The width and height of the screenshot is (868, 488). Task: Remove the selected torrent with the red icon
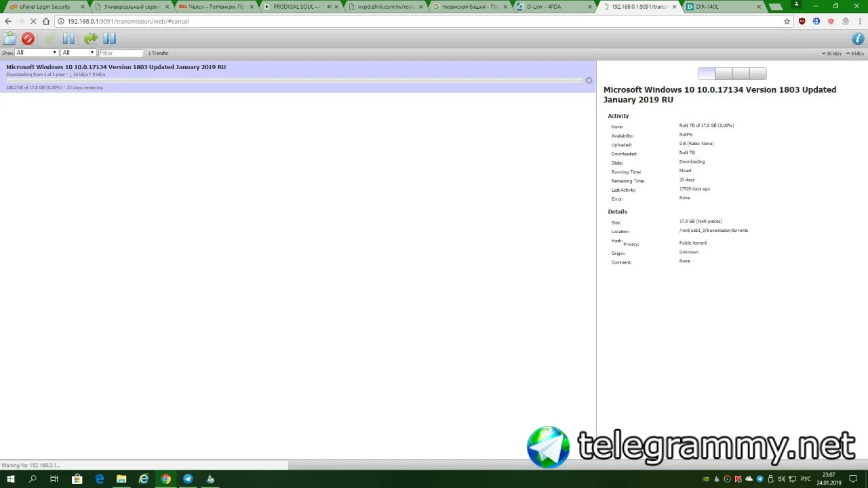(28, 39)
